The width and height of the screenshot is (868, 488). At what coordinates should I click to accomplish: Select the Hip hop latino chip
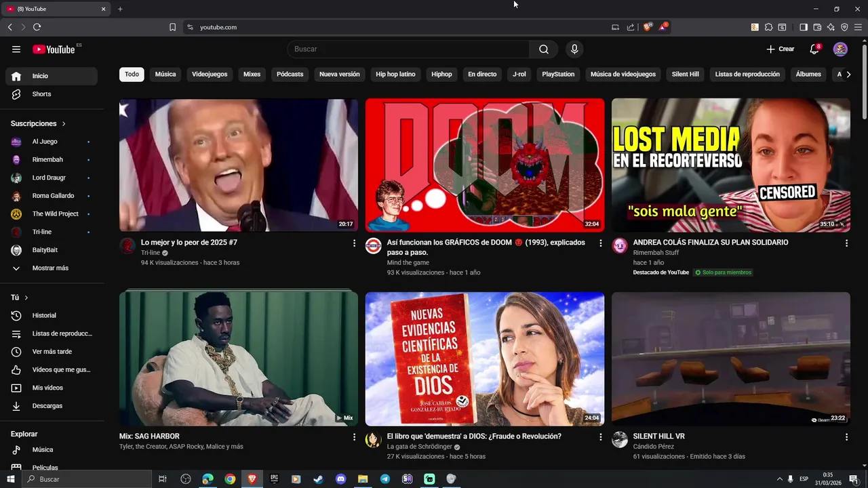pos(395,74)
